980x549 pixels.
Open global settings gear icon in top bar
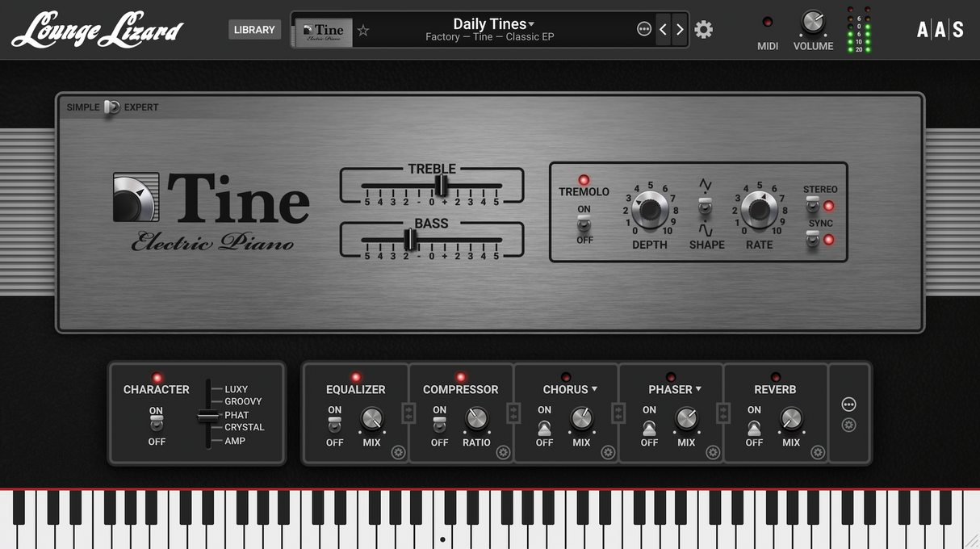point(704,30)
